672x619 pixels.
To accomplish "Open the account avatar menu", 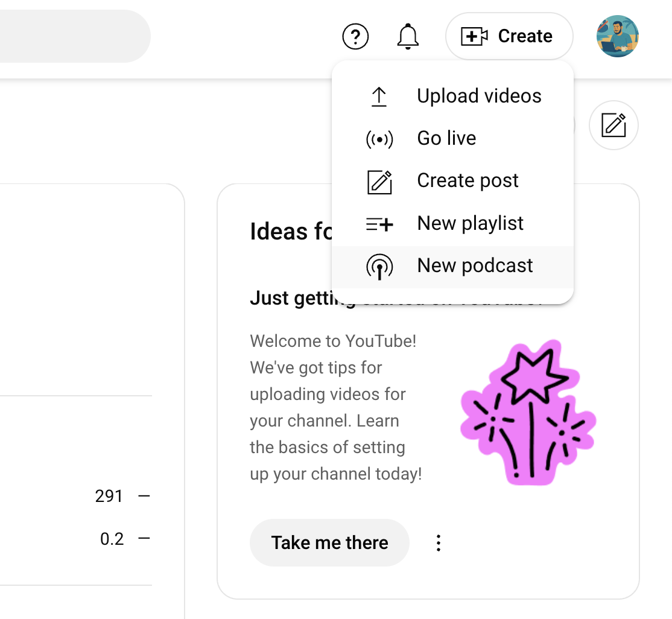I will [618, 36].
